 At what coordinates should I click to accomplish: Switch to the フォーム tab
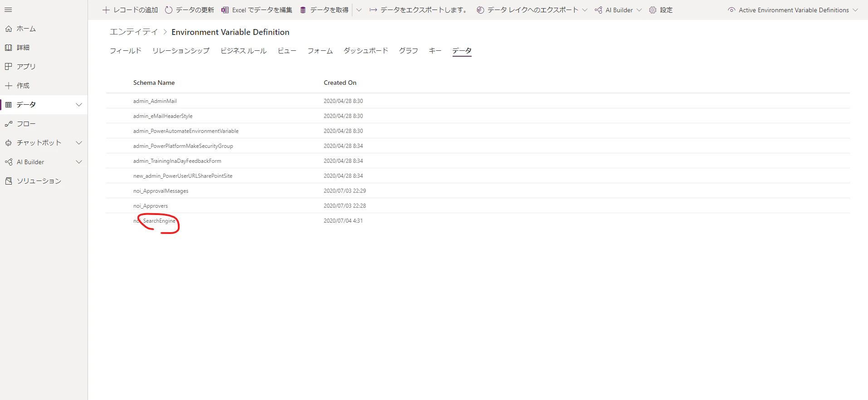tap(320, 51)
